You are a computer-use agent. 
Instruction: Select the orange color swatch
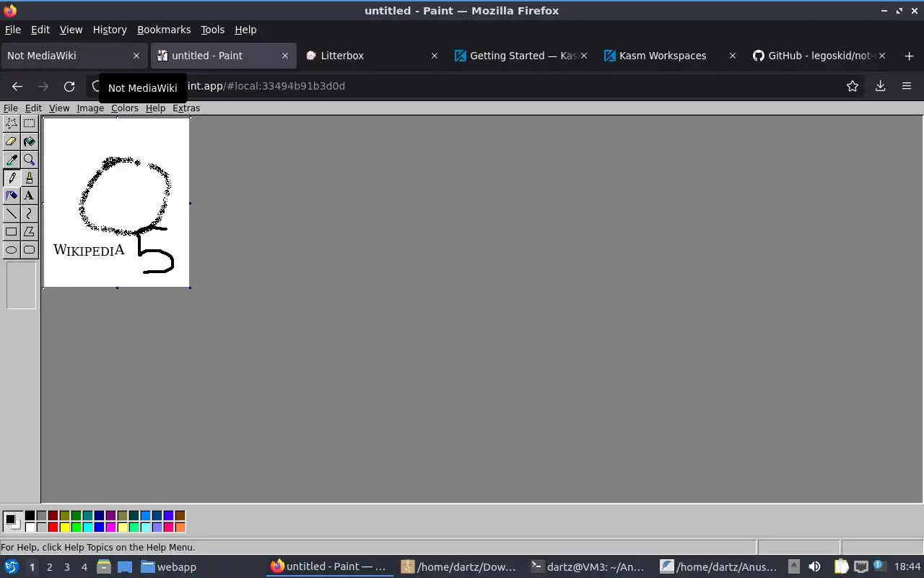tap(180, 527)
